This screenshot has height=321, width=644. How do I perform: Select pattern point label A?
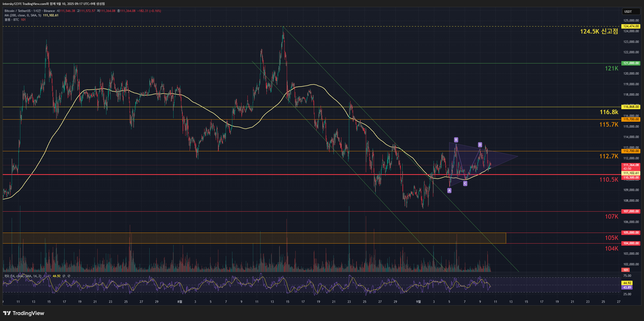[x=449, y=191]
